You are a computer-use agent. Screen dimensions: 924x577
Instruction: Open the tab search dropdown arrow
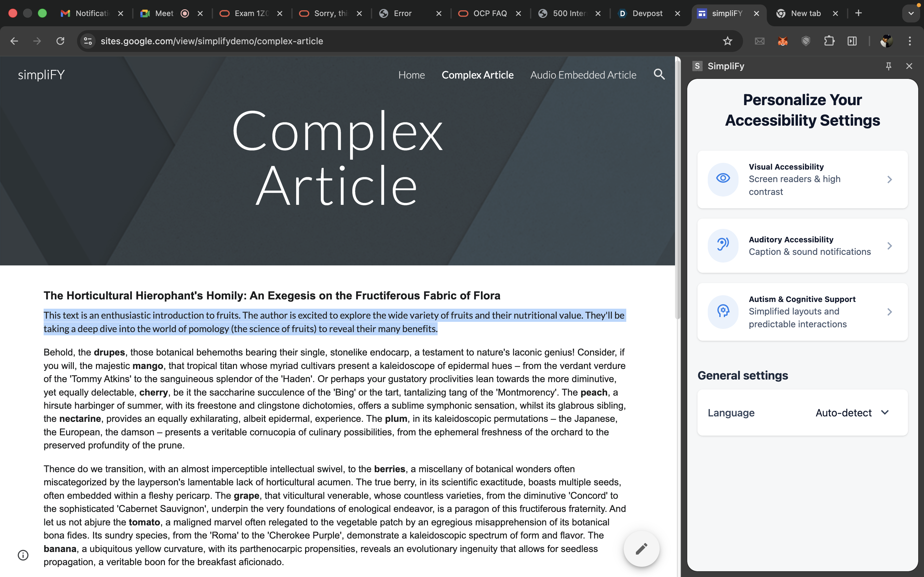coord(911,13)
